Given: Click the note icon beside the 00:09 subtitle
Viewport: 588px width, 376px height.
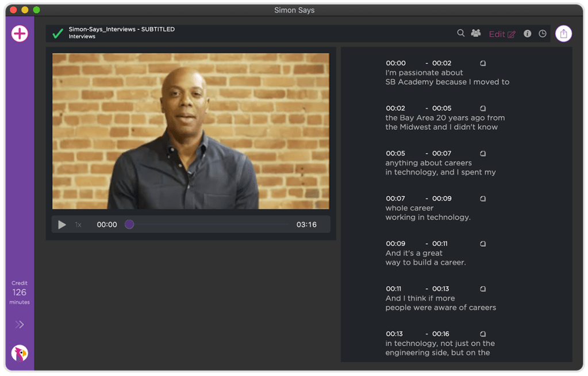Looking at the screenshot, I should (x=482, y=243).
